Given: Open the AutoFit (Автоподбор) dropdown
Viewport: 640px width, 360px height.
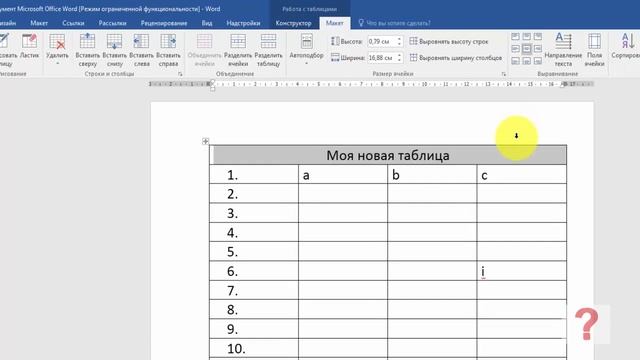Looking at the screenshot, I should click(307, 50).
